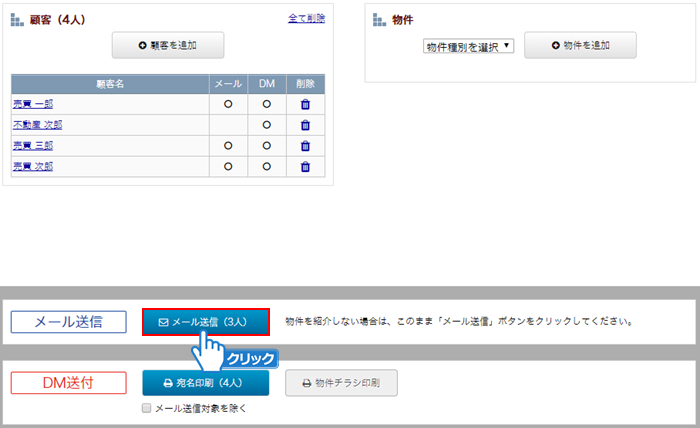The height and width of the screenshot is (428, 700).
Task: Open customer link 売買 一郎
Action: click(32, 104)
